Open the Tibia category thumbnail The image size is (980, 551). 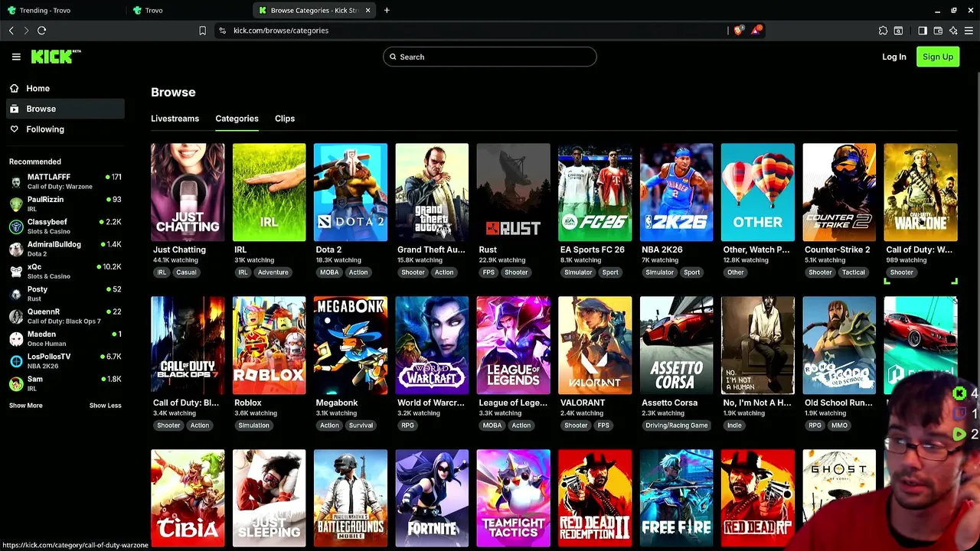pyautogui.click(x=188, y=498)
